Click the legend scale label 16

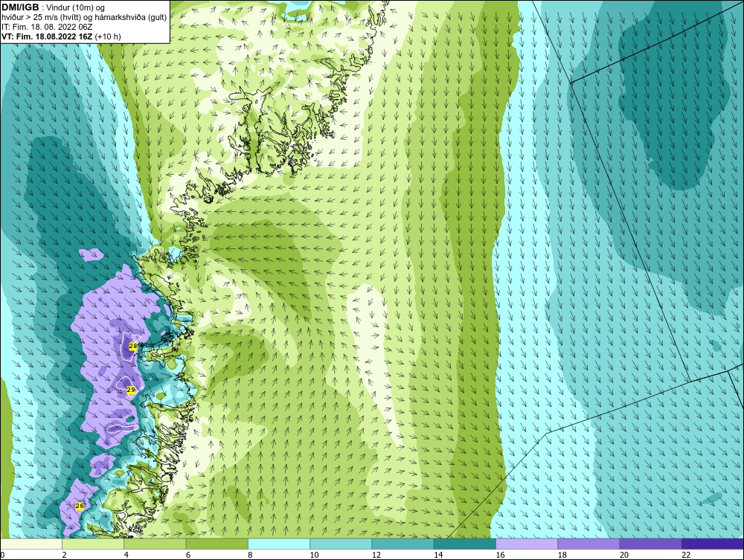click(500, 555)
